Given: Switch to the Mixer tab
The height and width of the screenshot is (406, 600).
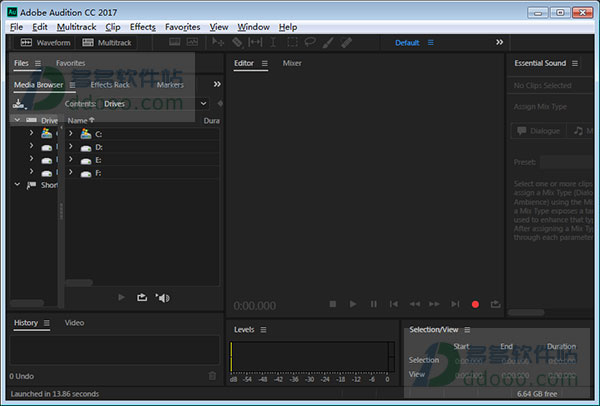Looking at the screenshot, I should 292,63.
